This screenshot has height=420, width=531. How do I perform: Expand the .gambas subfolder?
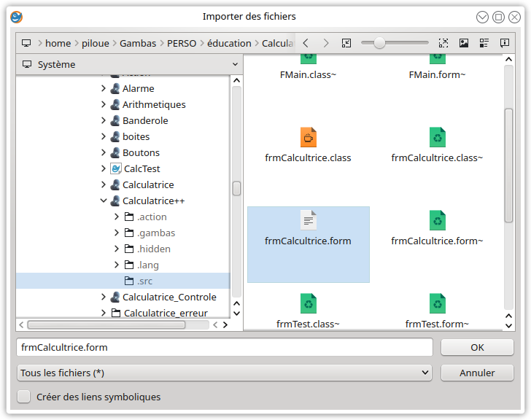(117, 233)
